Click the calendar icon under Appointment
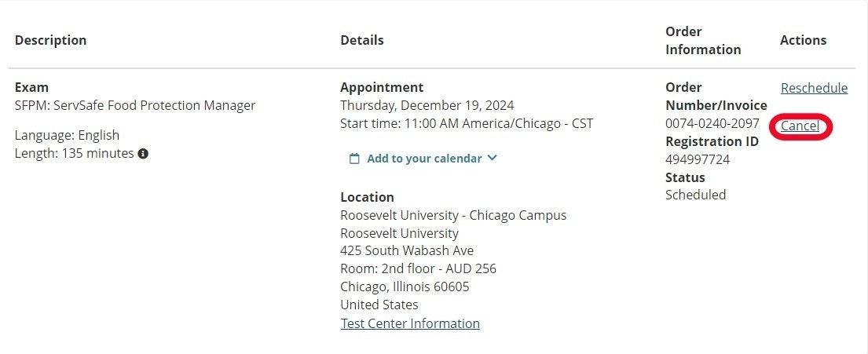 click(354, 159)
